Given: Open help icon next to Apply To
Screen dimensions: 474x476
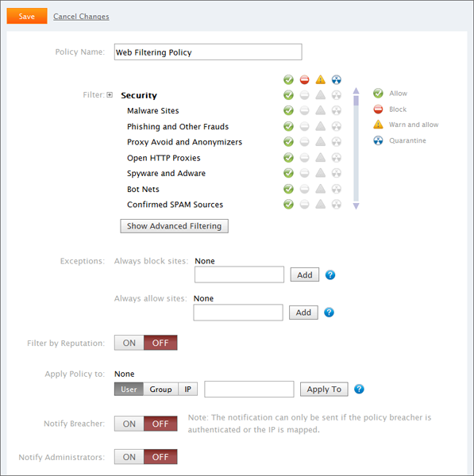Looking at the screenshot, I should [x=359, y=389].
